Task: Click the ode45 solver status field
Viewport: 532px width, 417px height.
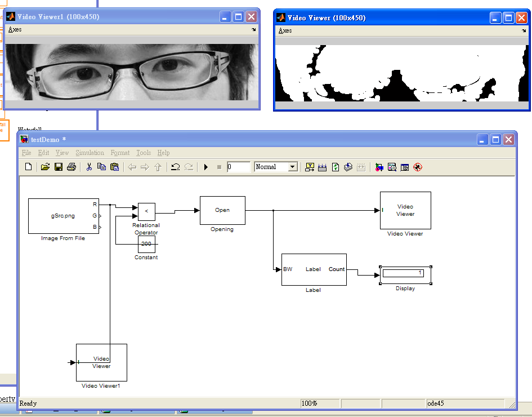Action: coord(465,403)
